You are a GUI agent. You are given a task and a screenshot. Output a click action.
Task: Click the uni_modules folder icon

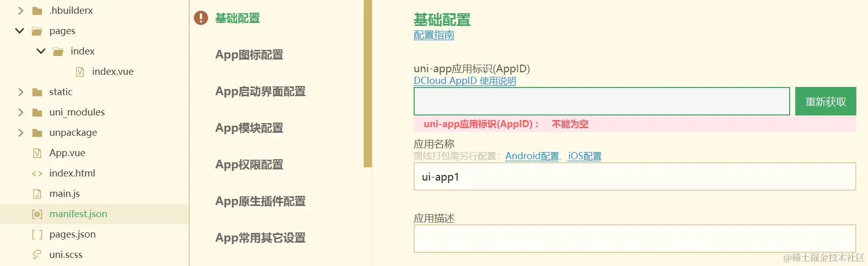click(x=37, y=112)
